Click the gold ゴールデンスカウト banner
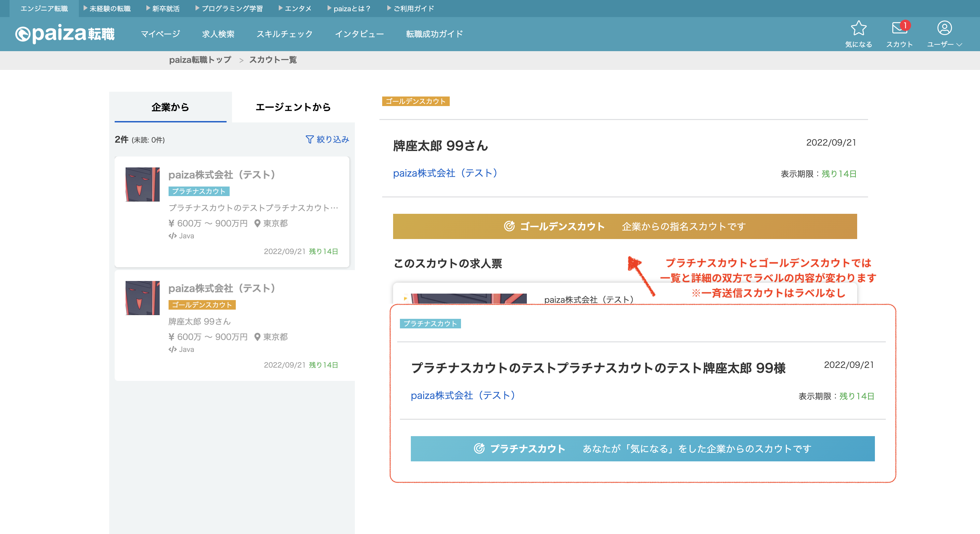 (x=625, y=226)
